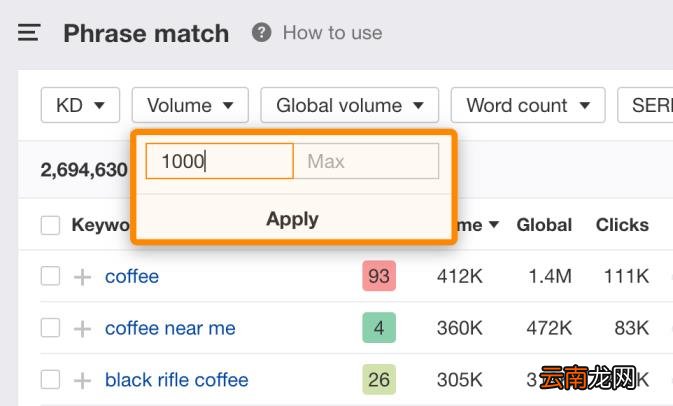Open the hamburger menu icon
This screenshot has width=673, height=406.
click(x=29, y=33)
